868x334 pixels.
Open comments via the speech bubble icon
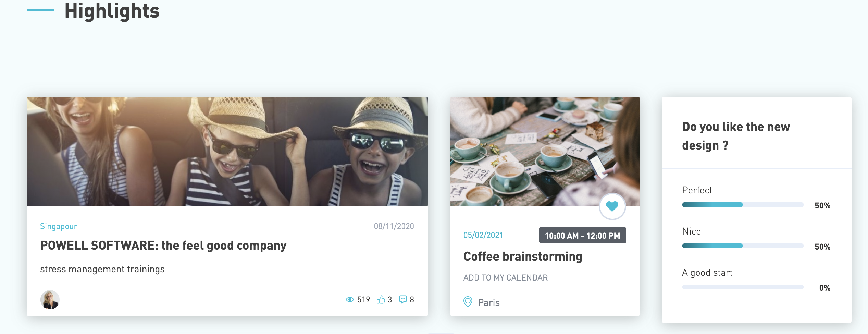tap(403, 299)
